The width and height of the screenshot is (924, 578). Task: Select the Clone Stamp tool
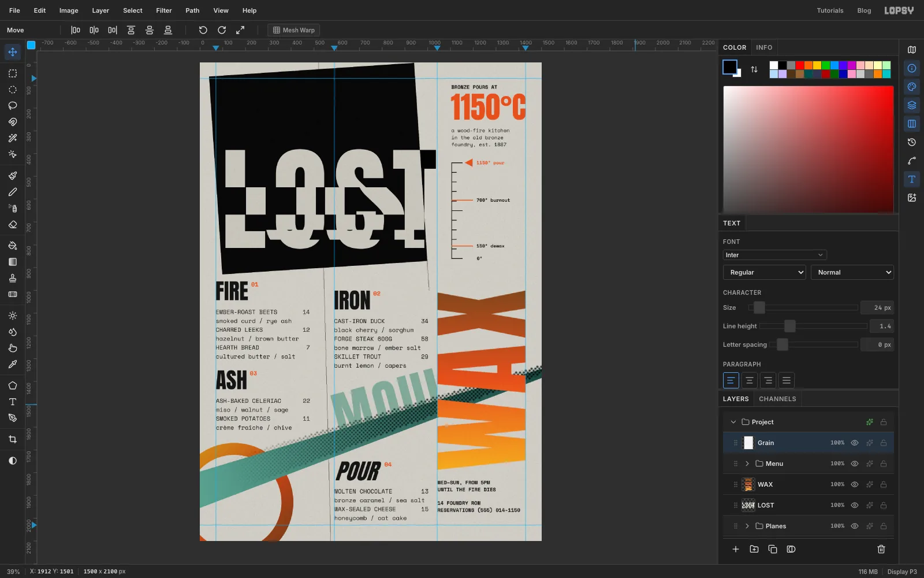pos(13,278)
